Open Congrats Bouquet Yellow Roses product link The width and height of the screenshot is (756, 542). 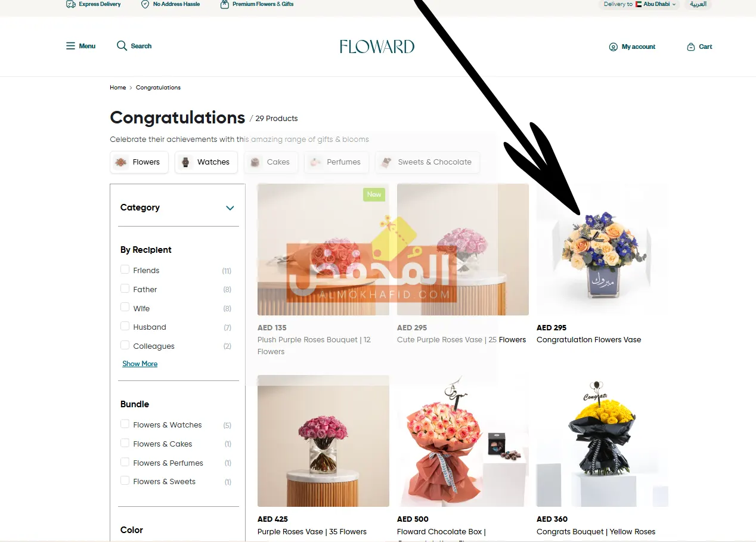pyautogui.click(x=596, y=531)
